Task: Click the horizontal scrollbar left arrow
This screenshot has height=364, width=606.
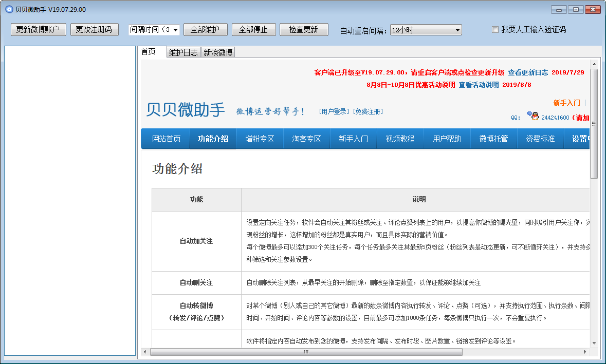Action: [x=145, y=352]
